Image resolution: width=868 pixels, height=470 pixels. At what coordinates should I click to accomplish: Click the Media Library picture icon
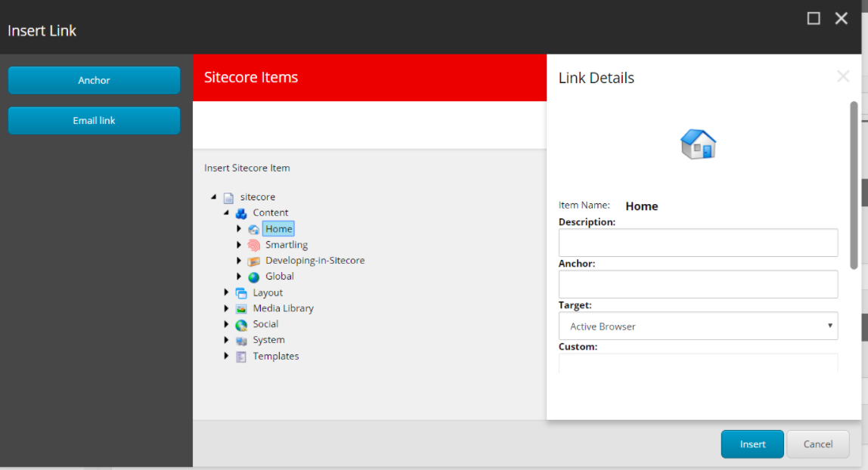241,308
